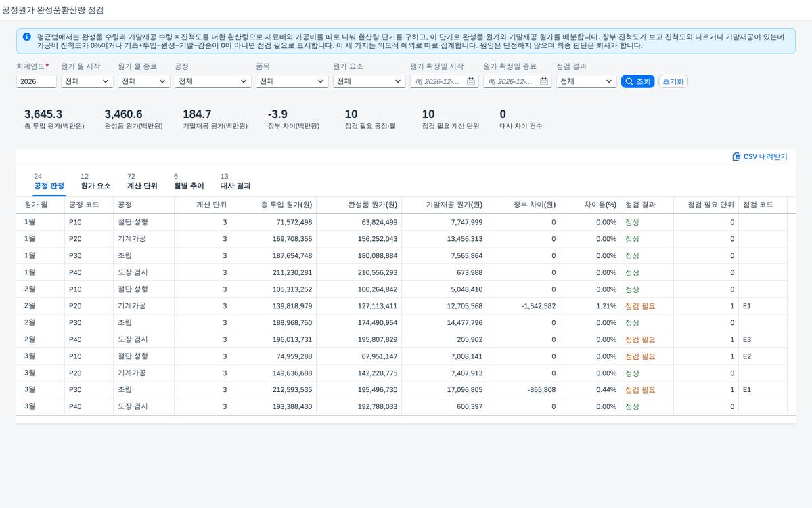Click the 기말재공 원가(원) column header
The image size is (812, 508).
point(445,205)
